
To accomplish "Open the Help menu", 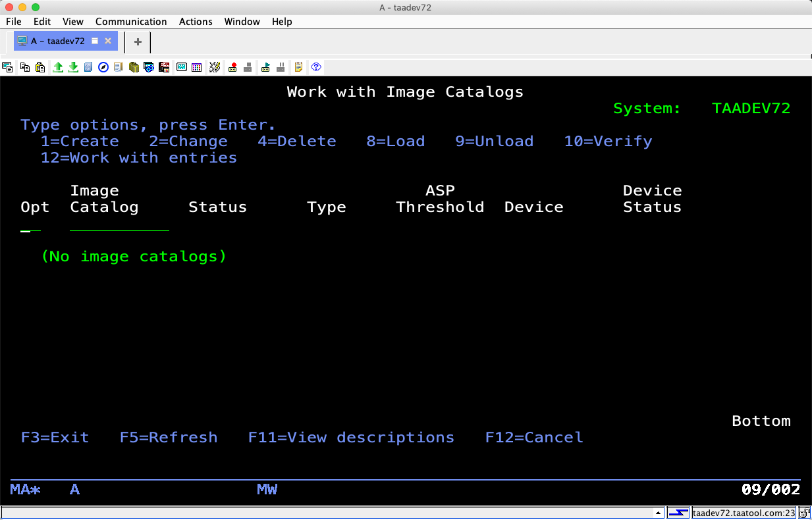I will pos(282,22).
